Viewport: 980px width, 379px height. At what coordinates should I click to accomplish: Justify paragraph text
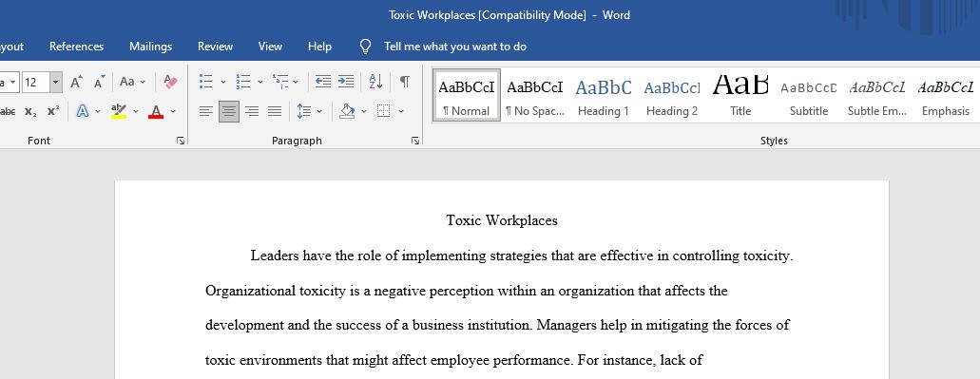[x=275, y=112]
